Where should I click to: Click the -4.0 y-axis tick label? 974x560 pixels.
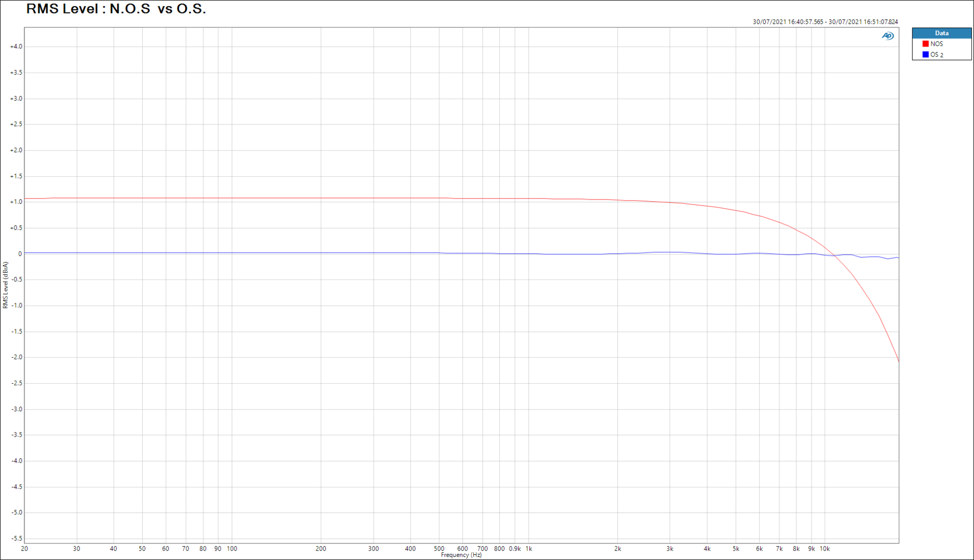[x=17, y=461]
